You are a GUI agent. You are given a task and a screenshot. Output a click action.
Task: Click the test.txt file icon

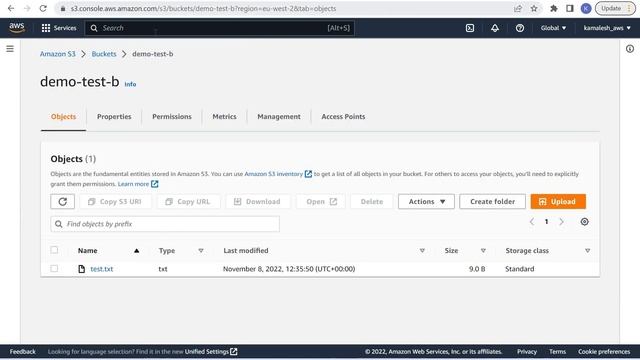(x=82, y=269)
